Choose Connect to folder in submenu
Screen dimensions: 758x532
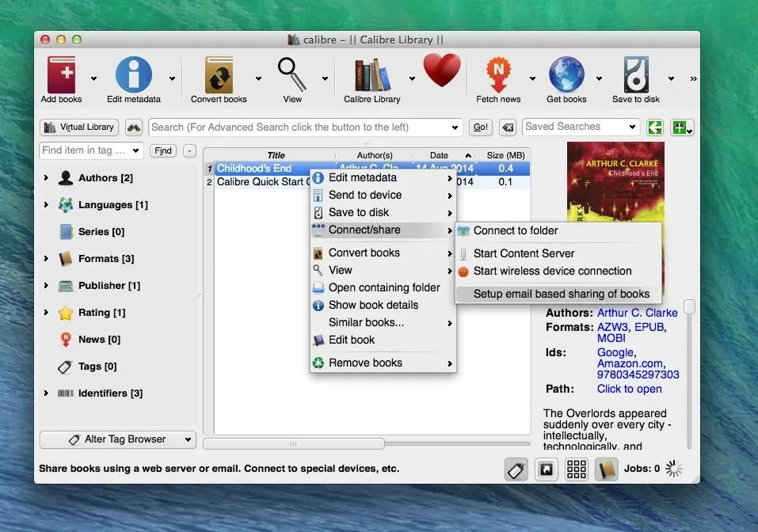559,231
